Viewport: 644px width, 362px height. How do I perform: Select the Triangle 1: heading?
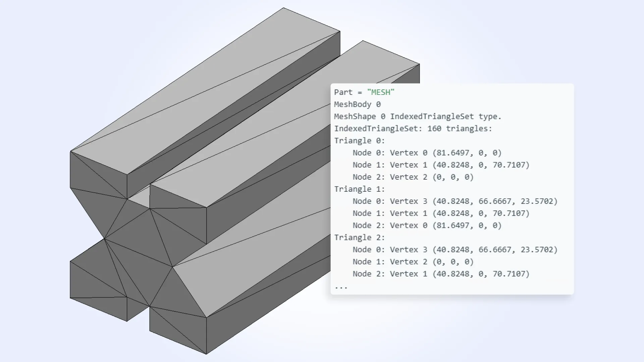(x=359, y=189)
